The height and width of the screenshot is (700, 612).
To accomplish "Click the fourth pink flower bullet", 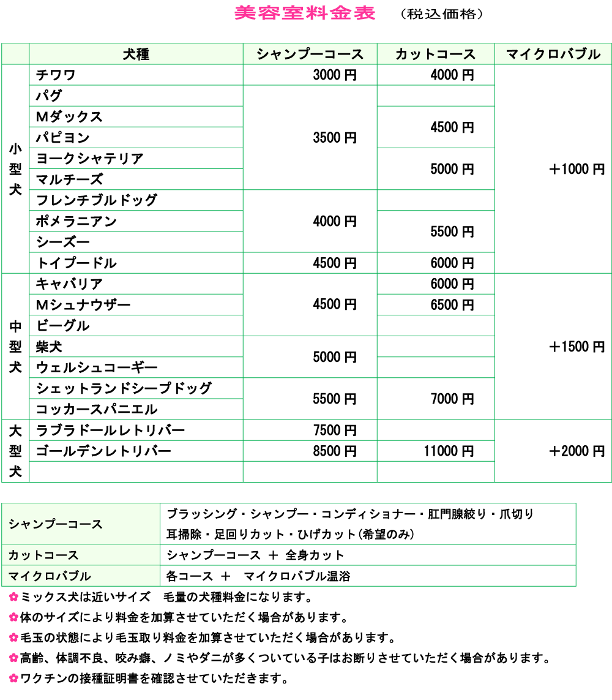I will (13, 658).
